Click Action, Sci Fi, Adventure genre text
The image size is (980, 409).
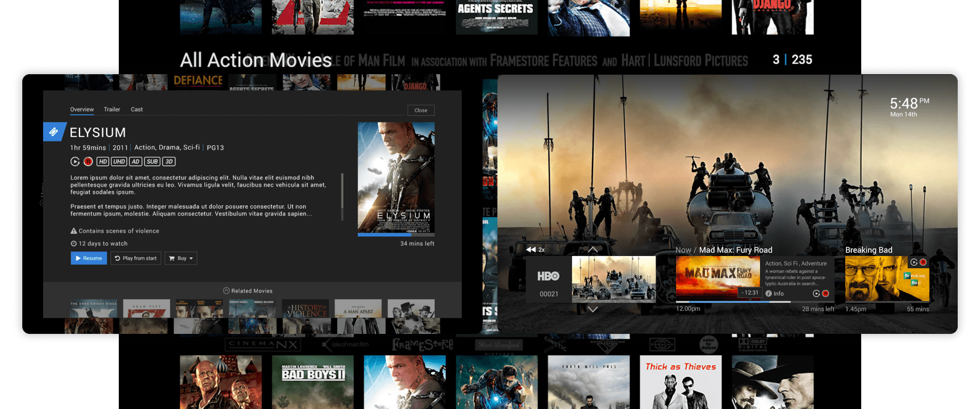pos(796,263)
